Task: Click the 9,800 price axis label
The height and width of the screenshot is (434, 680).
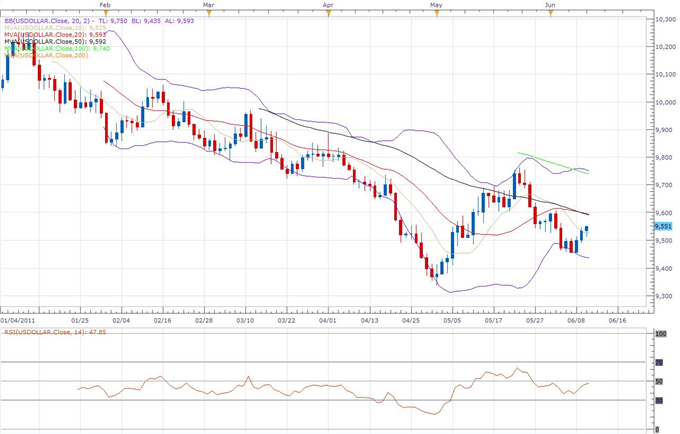Action: (665, 158)
